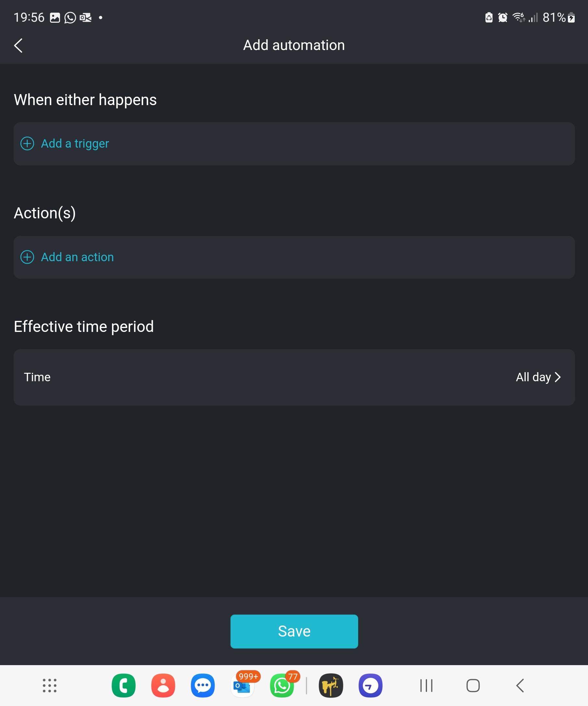Tap the back arrow in header

click(18, 45)
